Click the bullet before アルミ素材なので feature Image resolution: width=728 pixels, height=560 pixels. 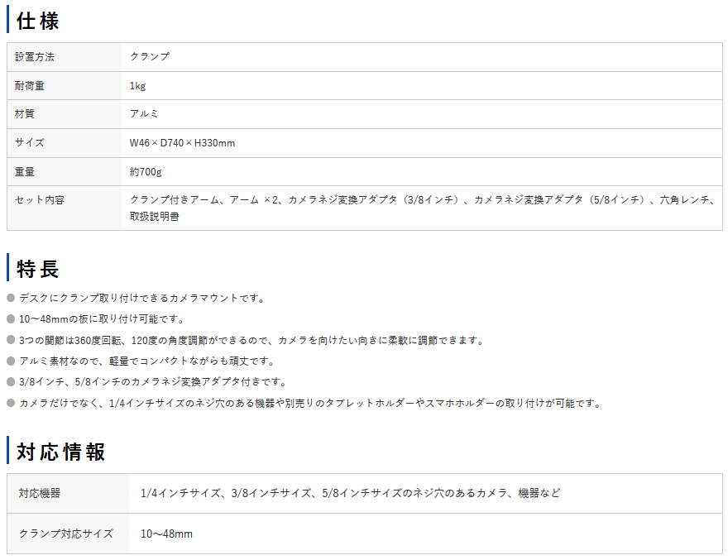pyautogui.click(x=11, y=361)
